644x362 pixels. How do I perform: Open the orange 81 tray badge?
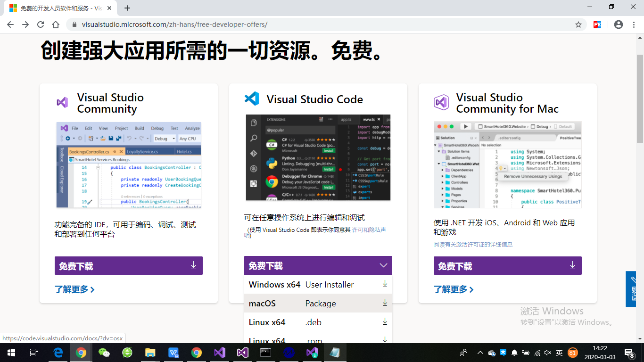click(572, 353)
